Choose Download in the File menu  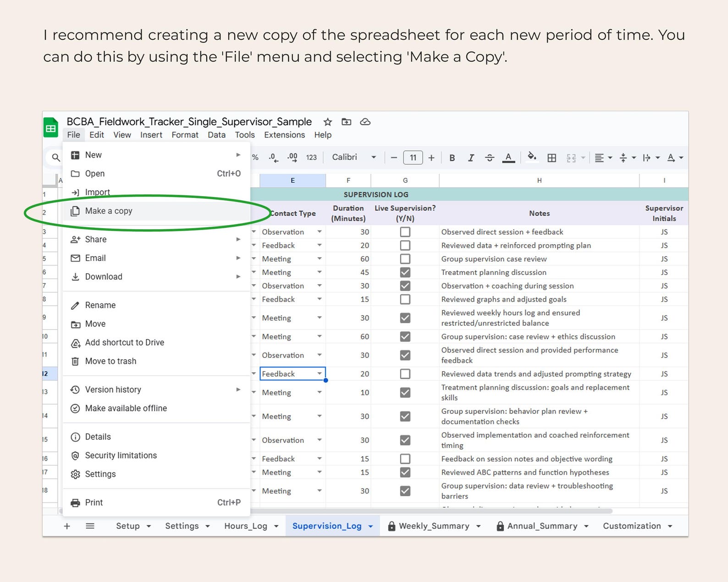coord(156,277)
